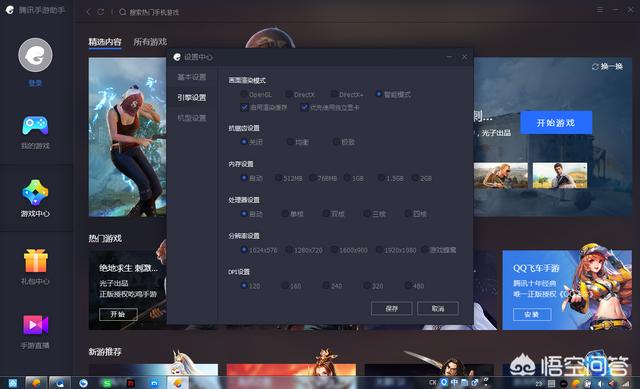640x389 pixels.
Task: Set anti-aliasing to 极致
Action: [336, 142]
